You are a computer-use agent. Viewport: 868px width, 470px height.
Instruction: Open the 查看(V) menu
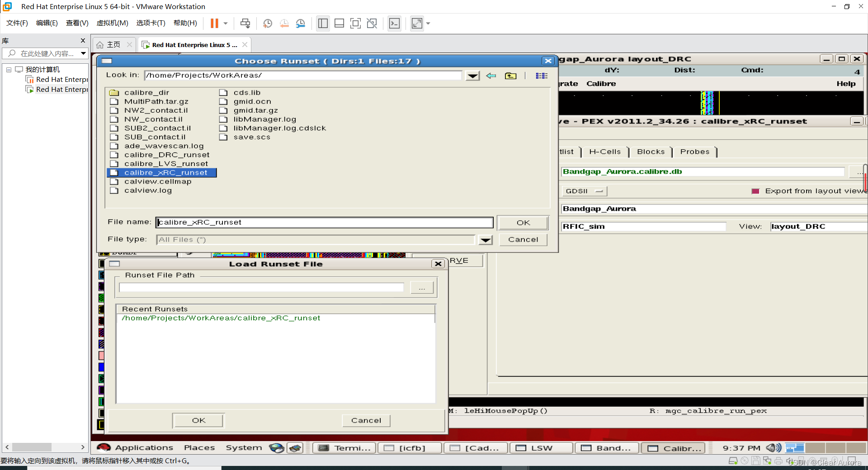click(x=77, y=23)
